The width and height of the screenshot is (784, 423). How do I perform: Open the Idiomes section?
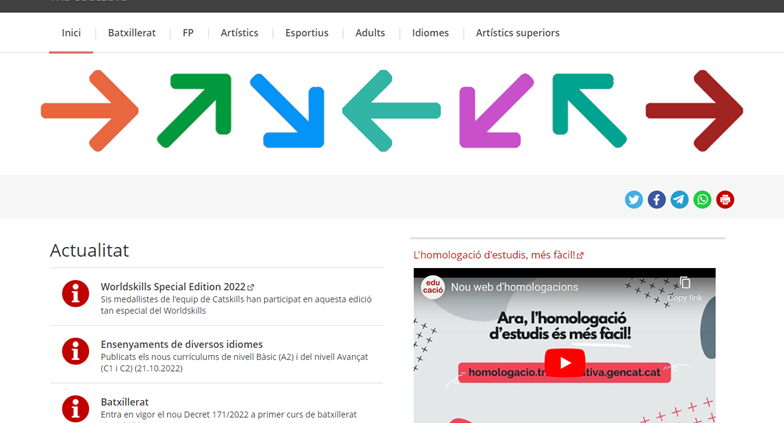[x=430, y=33]
